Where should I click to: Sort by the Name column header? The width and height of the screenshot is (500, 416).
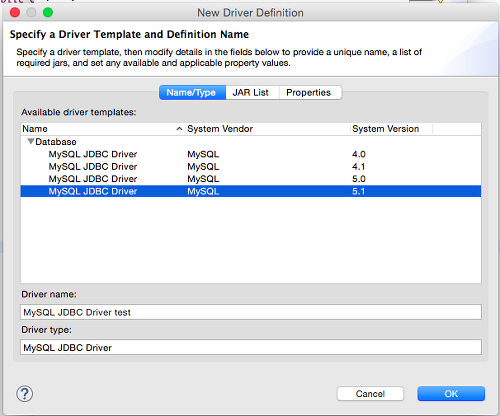coord(103,129)
